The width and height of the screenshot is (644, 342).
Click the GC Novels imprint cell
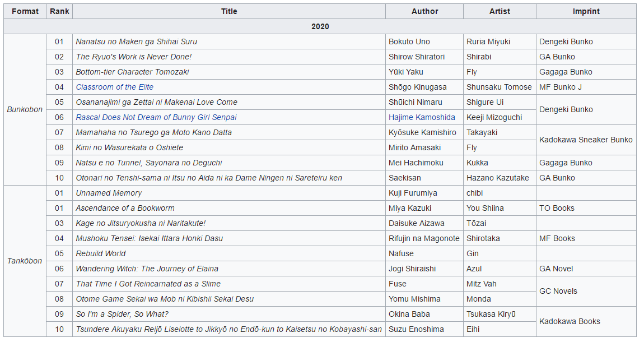tap(586, 292)
